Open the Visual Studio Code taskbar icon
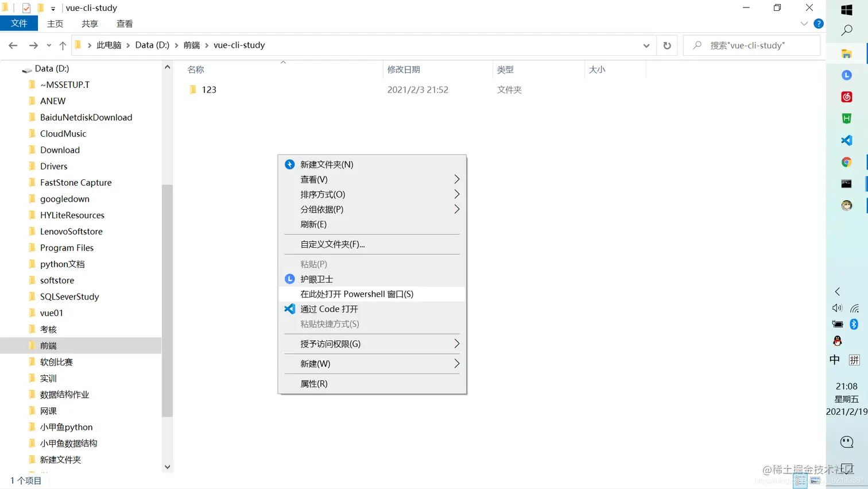The height and width of the screenshot is (489, 868). (847, 140)
